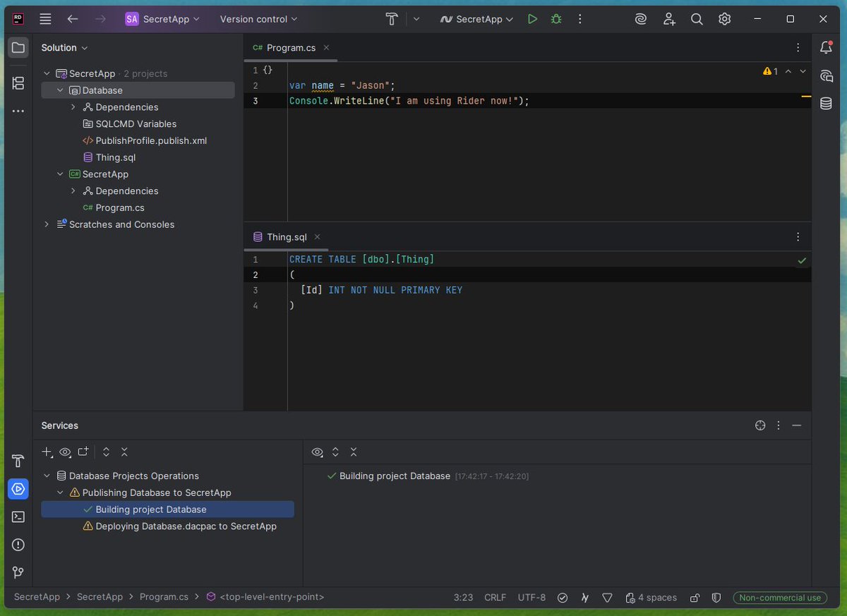
Task: Click top-level-entry-point breadcrumb
Action: coord(265,597)
